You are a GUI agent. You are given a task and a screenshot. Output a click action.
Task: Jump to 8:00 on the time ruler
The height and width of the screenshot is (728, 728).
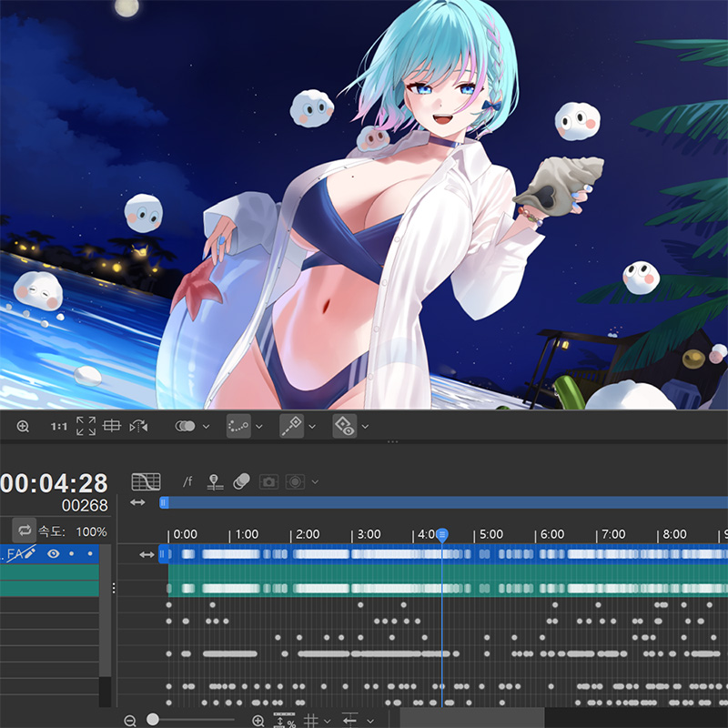(674, 534)
